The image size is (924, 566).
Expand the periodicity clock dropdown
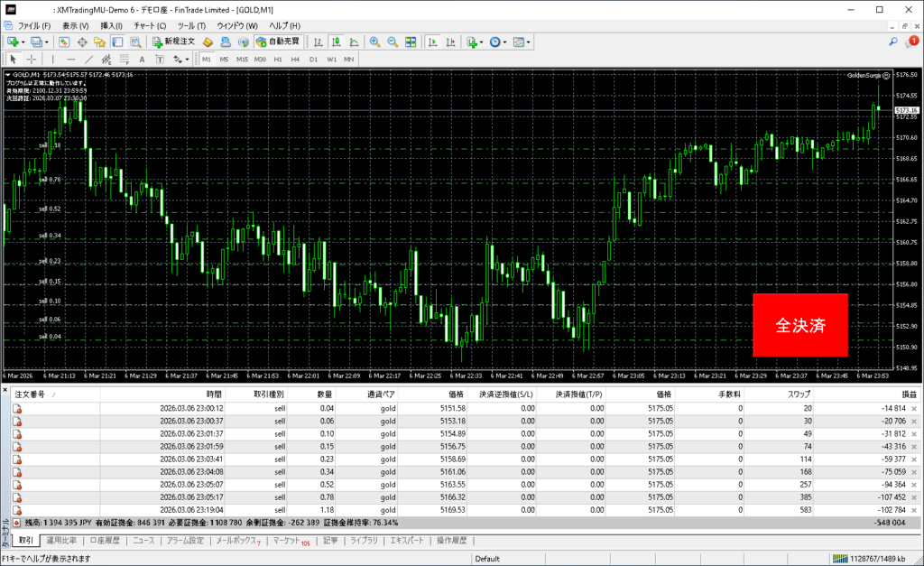point(506,42)
